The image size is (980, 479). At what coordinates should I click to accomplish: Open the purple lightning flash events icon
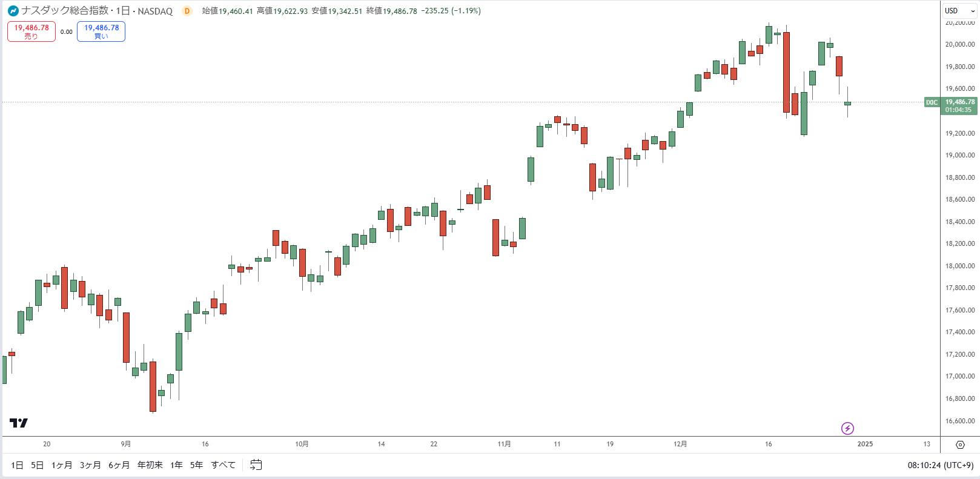(847, 429)
